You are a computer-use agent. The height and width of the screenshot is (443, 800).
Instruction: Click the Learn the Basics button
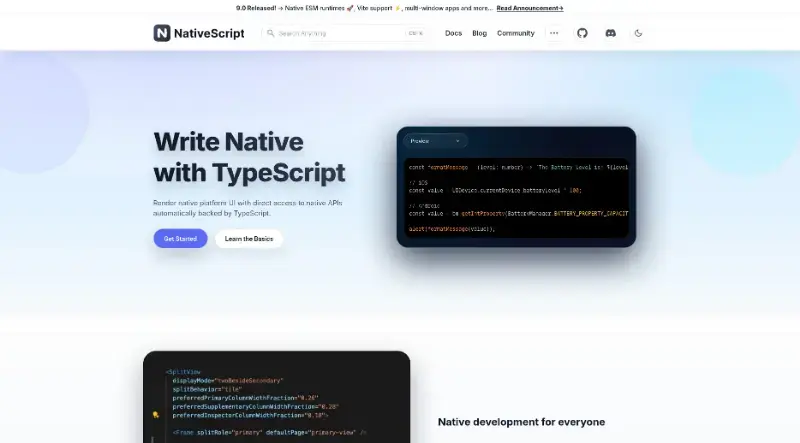[x=249, y=238]
